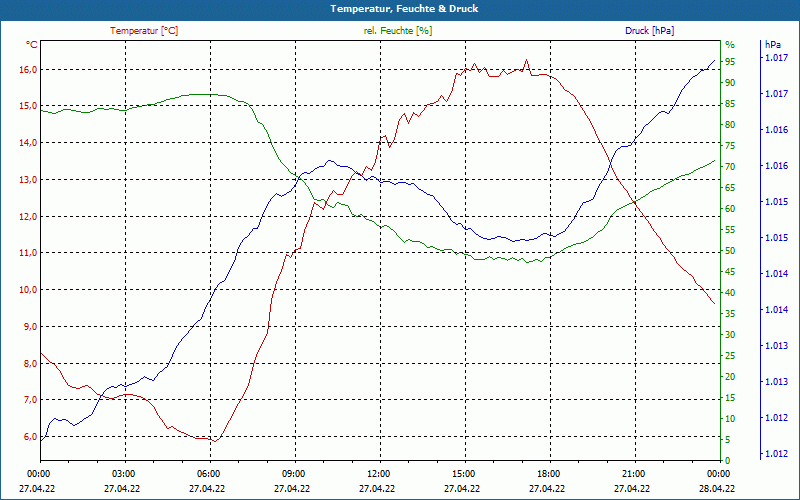The height and width of the screenshot is (500, 800).
Task: Click the 21:00 time axis label
Action: click(x=632, y=474)
